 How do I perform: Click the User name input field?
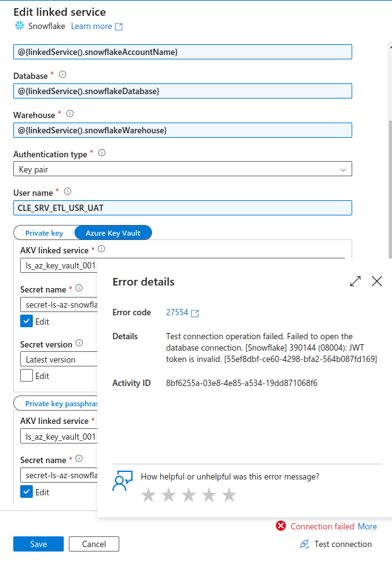pos(182,208)
